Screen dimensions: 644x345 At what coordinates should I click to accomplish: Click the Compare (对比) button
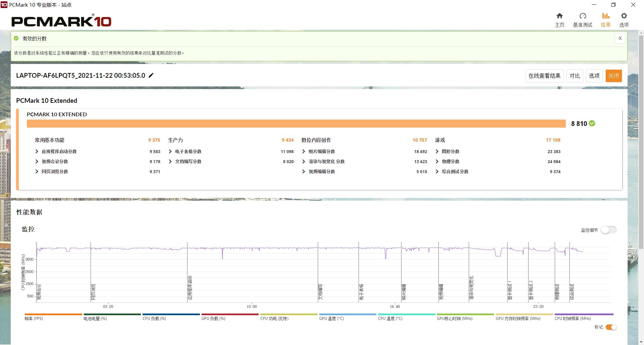pyautogui.click(x=575, y=76)
